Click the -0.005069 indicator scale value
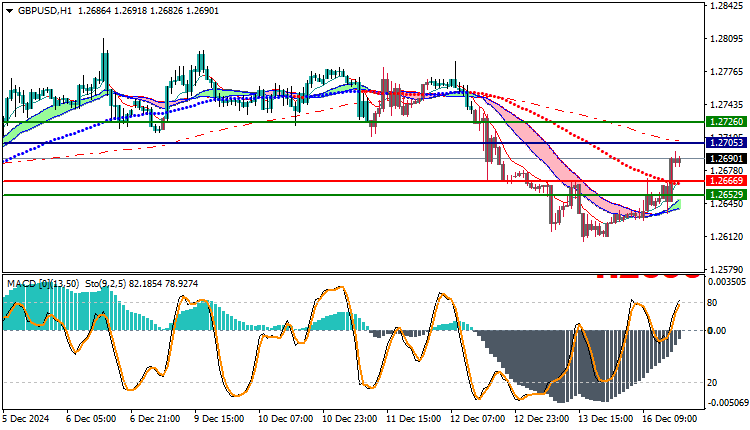750x430 pixels. [727, 403]
